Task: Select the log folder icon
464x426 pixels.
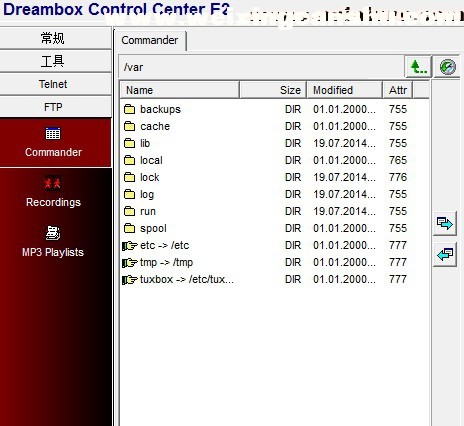Action: pos(129,194)
